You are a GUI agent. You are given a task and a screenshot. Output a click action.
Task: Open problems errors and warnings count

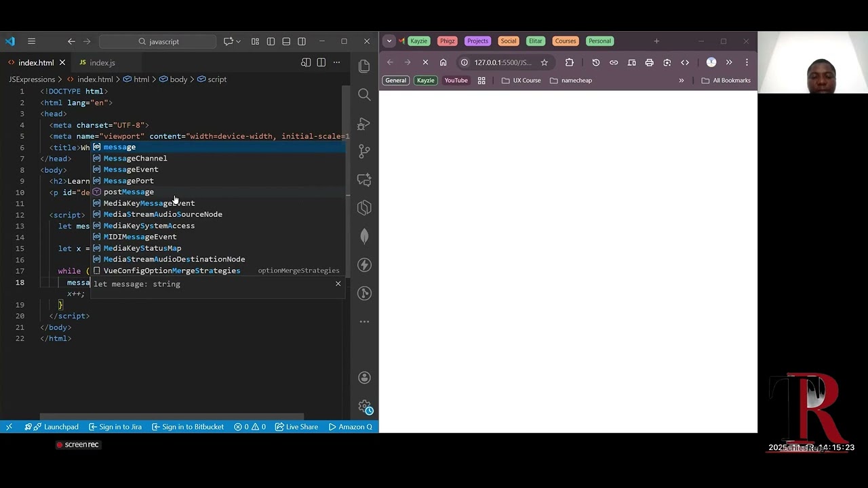pos(250,426)
